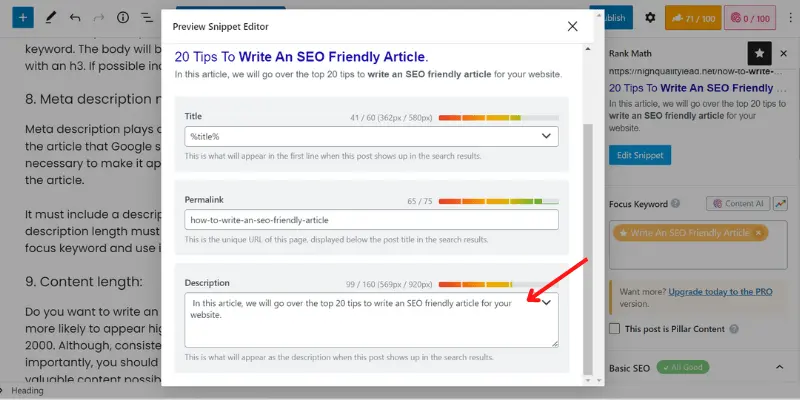The height and width of the screenshot is (400, 800).
Task: Open the document details info icon
Action: (x=122, y=18)
